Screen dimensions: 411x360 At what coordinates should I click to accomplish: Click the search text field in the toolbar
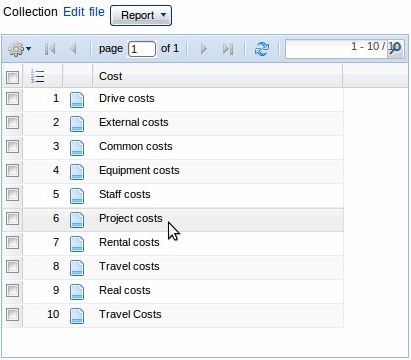[x=336, y=49]
